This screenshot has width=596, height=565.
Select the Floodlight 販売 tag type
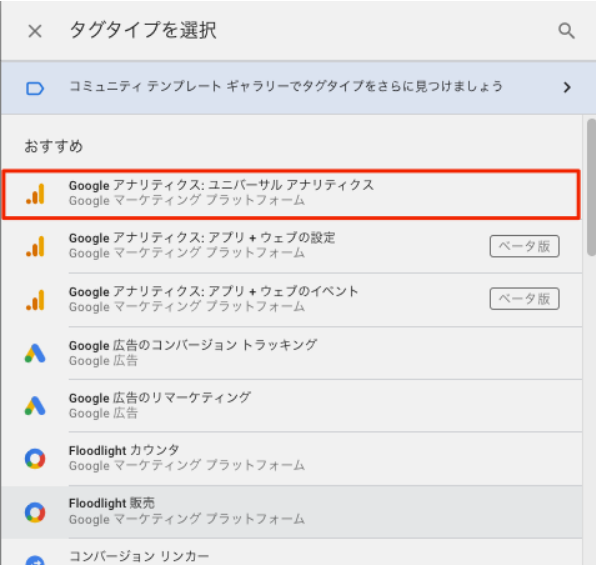pyautogui.click(x=291, y=512)
